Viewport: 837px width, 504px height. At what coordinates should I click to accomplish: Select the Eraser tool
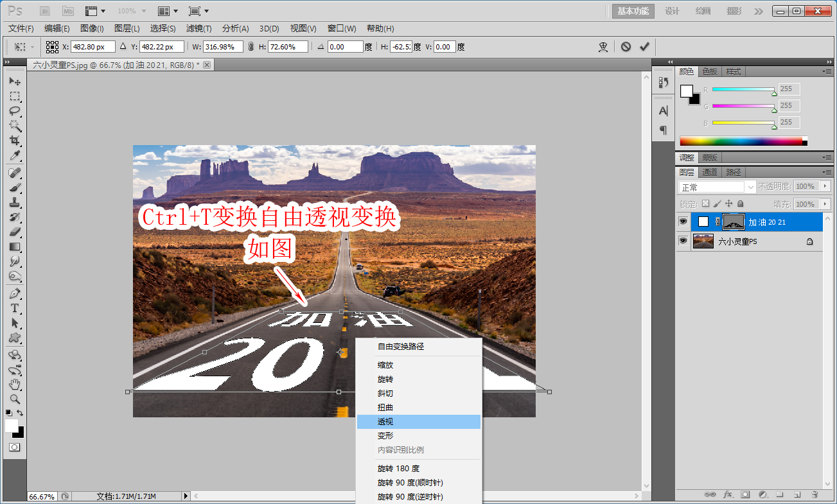point(15,232)
